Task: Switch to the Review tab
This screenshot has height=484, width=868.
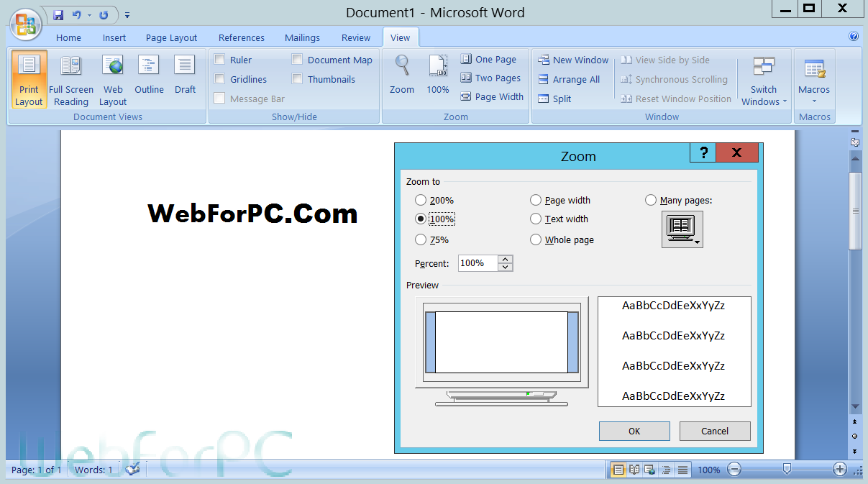Action: click(356, 38)
